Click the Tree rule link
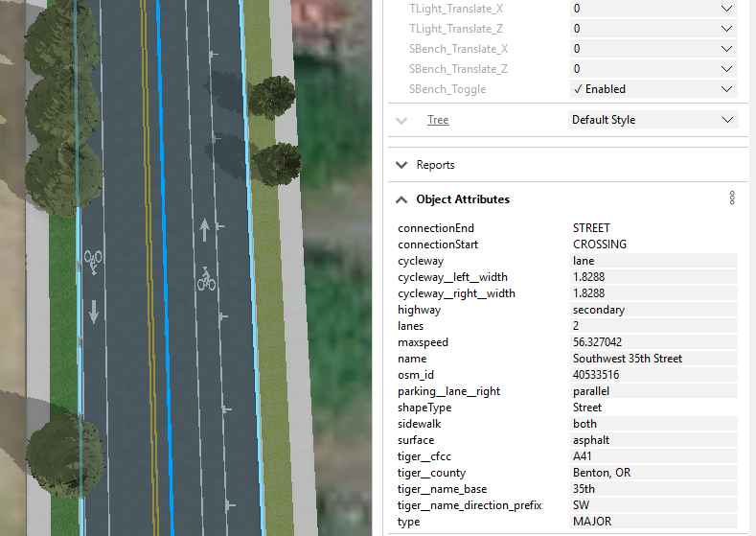The width and height of the screenshot is (756, 536). coord(438,120)
